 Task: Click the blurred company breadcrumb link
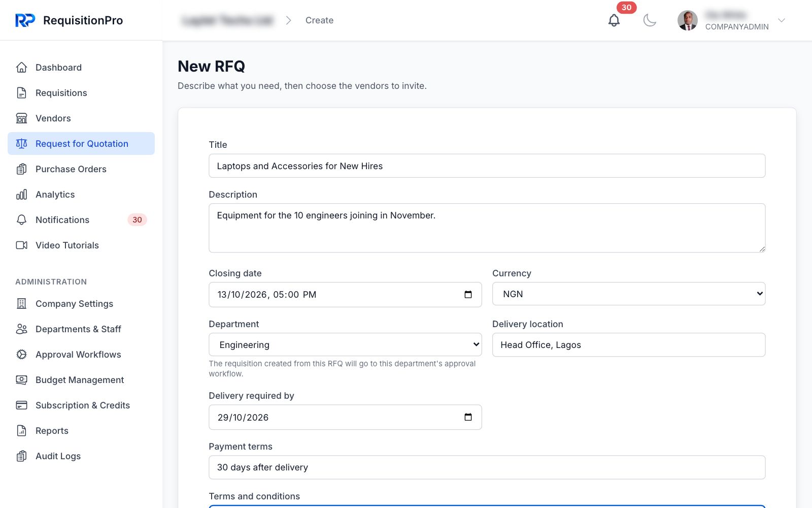coord(228,20)
